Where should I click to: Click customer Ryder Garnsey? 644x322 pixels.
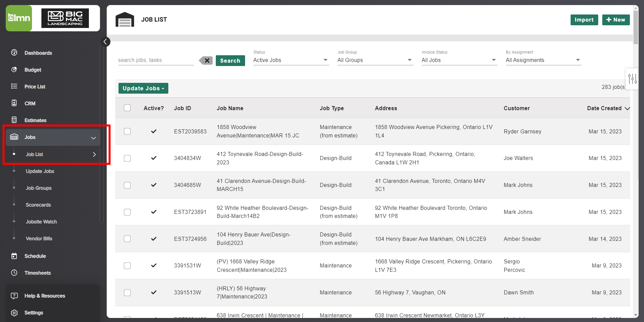(522, 131)
